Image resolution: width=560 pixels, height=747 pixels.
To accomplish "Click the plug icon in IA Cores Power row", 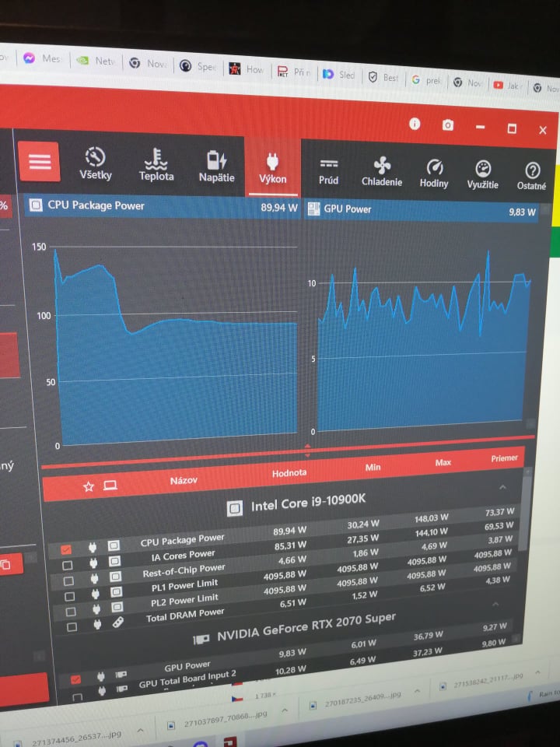I will [x=93, y=563].
